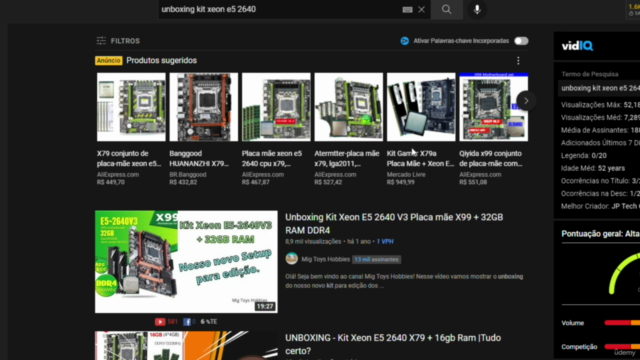Open Mig Toys Hobbies channel avatar
Image resolution: width=640 pixels, height=360 pixels.
pos(291,259)
